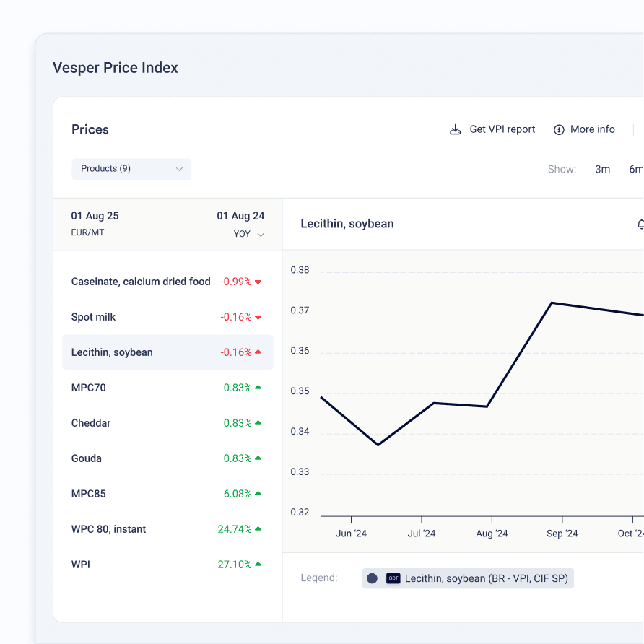Click the red down arrow in Spot milk row

(258, 317)
